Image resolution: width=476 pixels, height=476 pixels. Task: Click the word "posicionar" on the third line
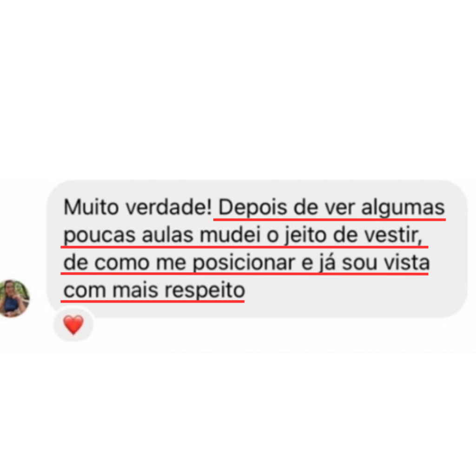244,263
